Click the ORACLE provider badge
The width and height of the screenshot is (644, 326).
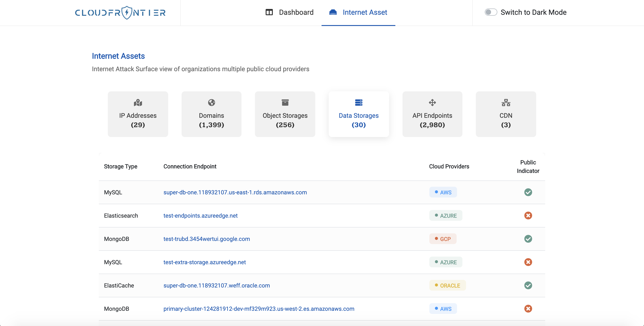pyautogui.click(x=447, y=285)
